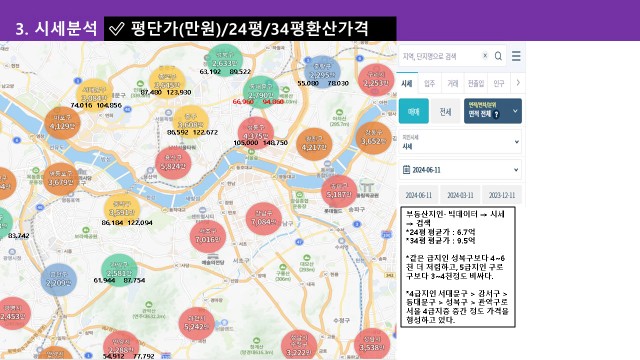Select the 3,591만 yellow map bubble
This screenshot has height=360, width=640.
point(122,210)
